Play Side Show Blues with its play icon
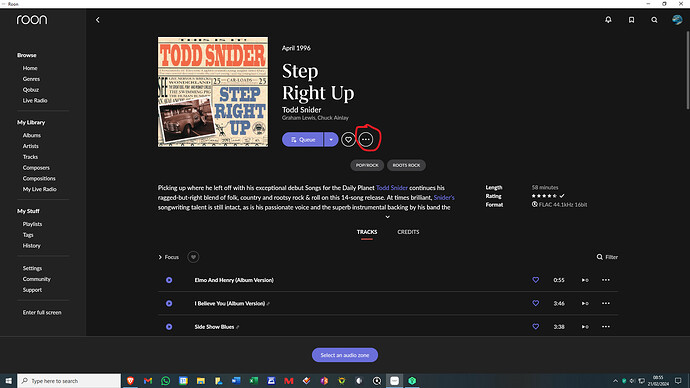Viewport: 690px width, 388px height. coord(585,327)
